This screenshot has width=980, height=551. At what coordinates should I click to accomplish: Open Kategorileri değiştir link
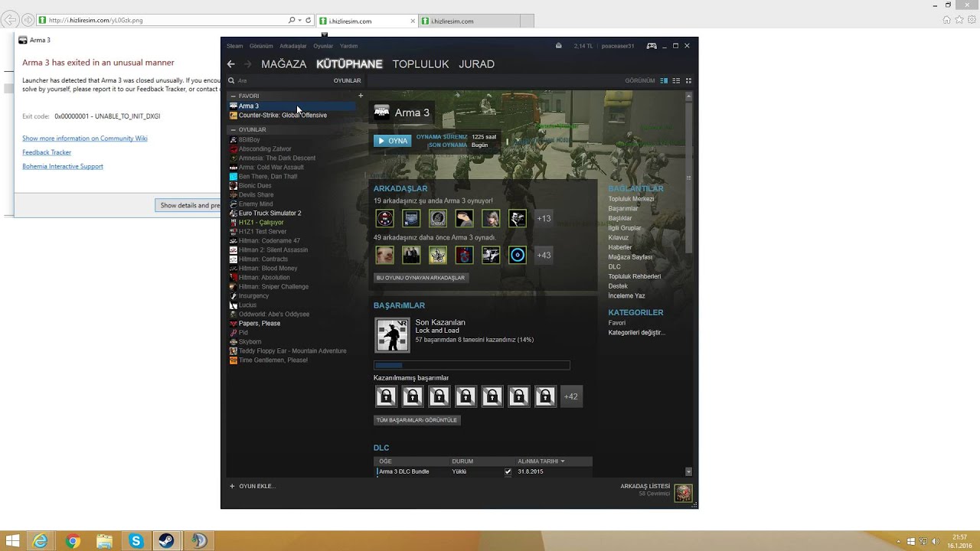pos(636,333)
